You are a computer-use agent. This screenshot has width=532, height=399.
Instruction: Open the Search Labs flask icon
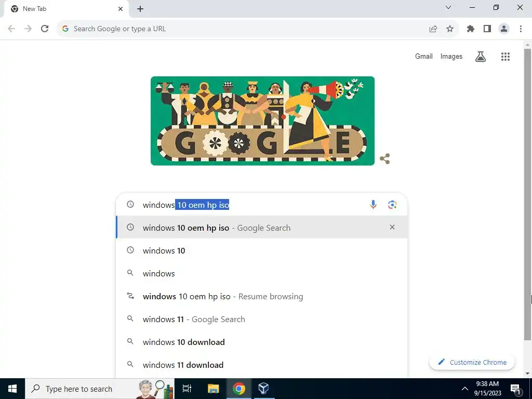[x=481, y=57]
